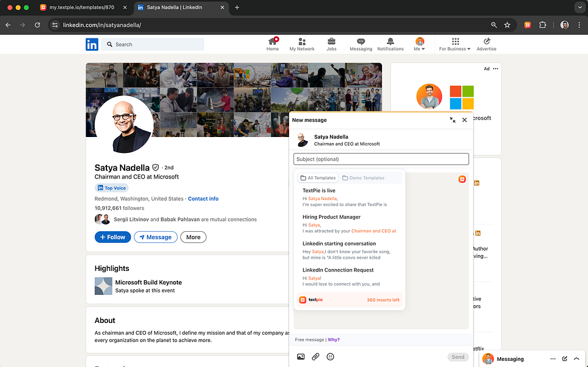This screenshot has height=367, width=588.
Task: Follow Satya Nadella's profile
Action: (112, 237)
